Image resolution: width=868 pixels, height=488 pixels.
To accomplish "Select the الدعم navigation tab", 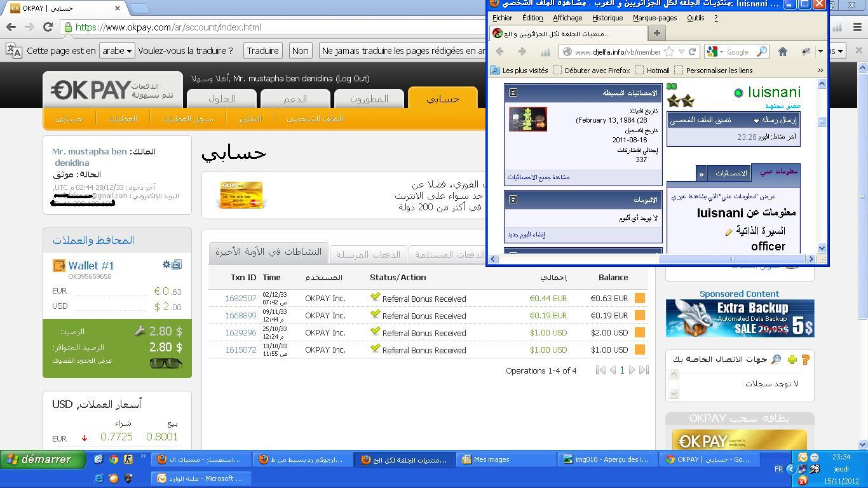I will coord(295,98).
